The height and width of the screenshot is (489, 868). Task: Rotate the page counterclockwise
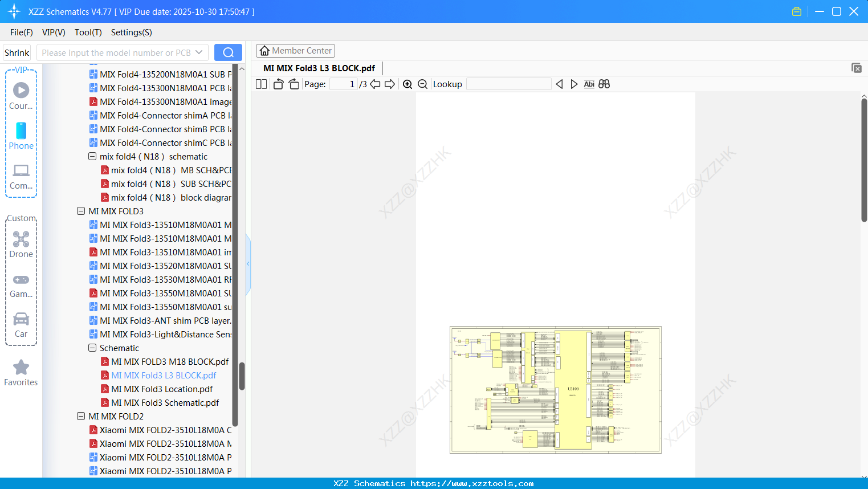[278, 84]
